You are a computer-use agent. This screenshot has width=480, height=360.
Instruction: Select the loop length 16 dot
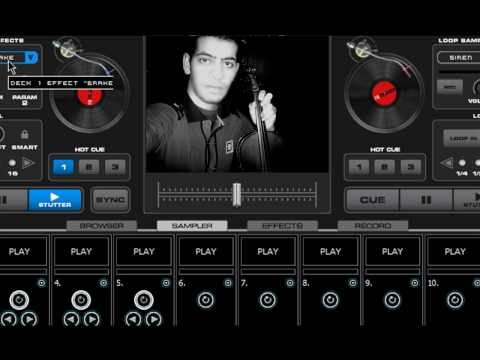pyautogui.click(x=12, y=163)
